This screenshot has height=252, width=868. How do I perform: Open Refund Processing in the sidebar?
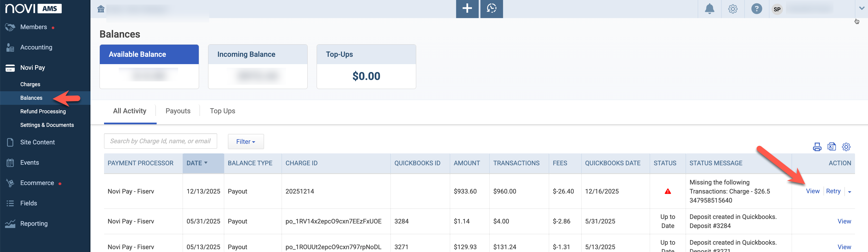43,112
